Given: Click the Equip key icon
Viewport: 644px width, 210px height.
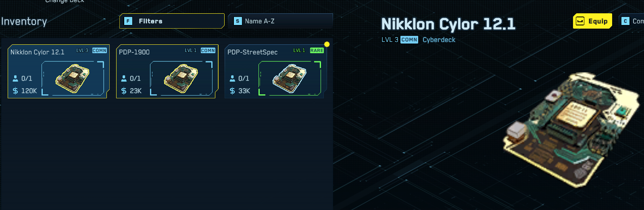Looking at the screenshot, I should 580,21.
